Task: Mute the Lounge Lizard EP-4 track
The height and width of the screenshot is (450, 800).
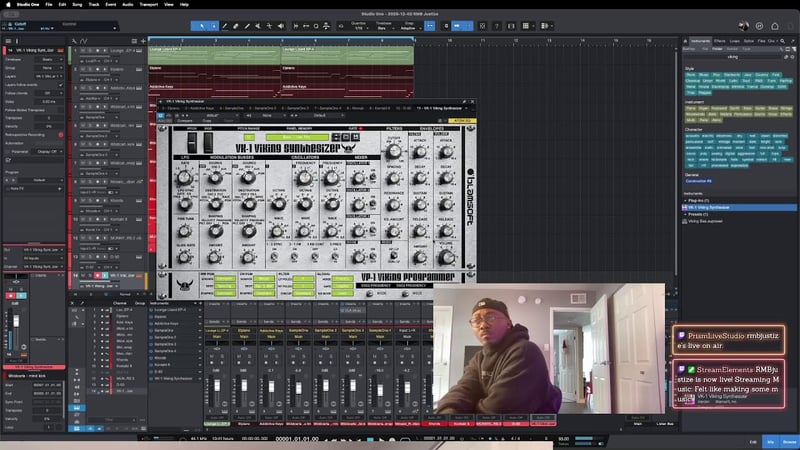Action: (x=83, y=51)
